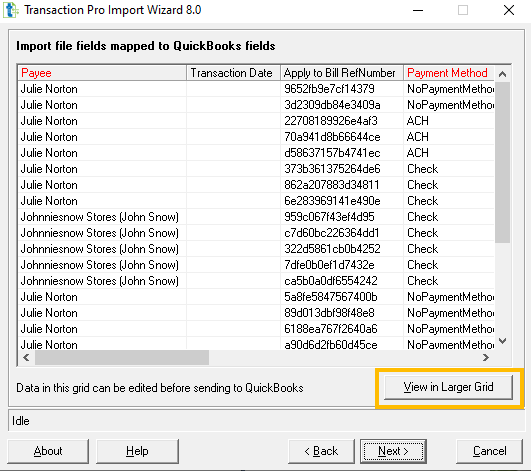Select ref number 373b361375264de6
531x471 pixels.
[x=342, y=169]
